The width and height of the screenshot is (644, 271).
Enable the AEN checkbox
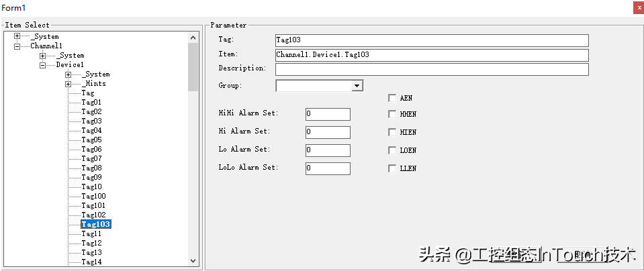[392, 98]
